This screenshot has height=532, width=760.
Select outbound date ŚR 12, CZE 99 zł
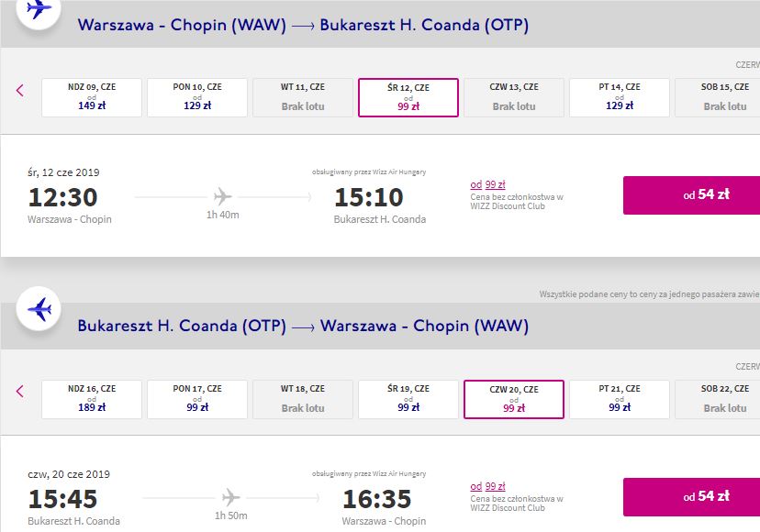[408, 98]
